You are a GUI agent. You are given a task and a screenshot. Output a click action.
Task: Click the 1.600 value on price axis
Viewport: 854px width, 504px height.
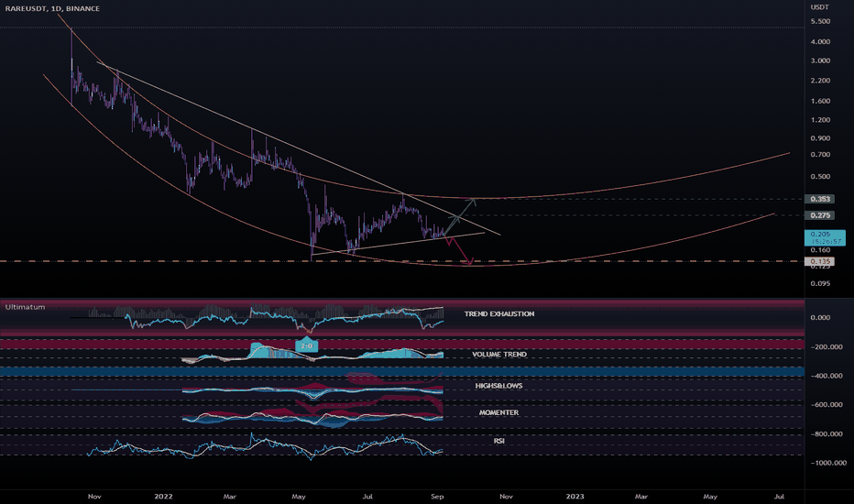pos(820,101)
